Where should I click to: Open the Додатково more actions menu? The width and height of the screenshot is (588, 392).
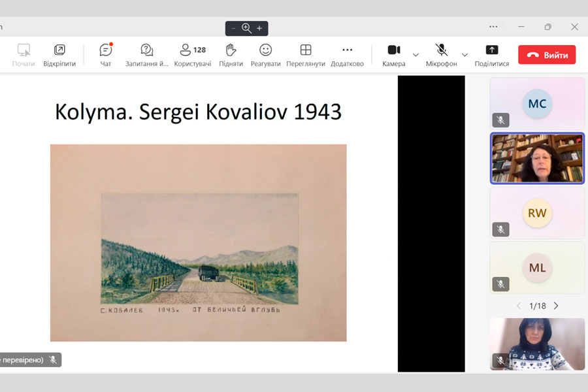pyautogui.click(x=347, y=51)
